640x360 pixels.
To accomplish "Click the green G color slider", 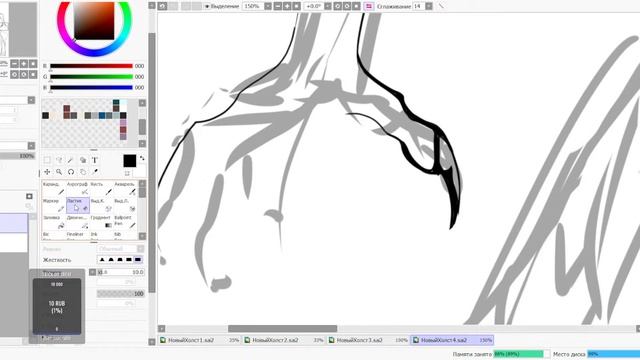I will click(91, 76).
